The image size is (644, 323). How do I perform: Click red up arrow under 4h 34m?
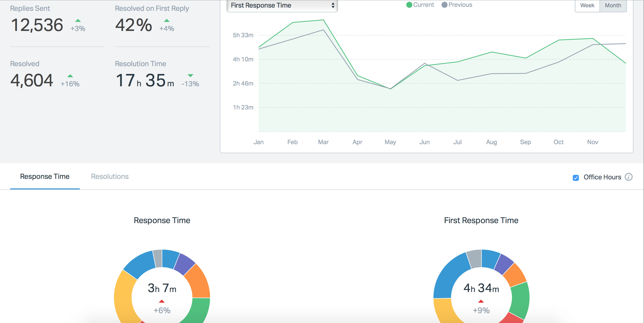(x=481, y=301)
